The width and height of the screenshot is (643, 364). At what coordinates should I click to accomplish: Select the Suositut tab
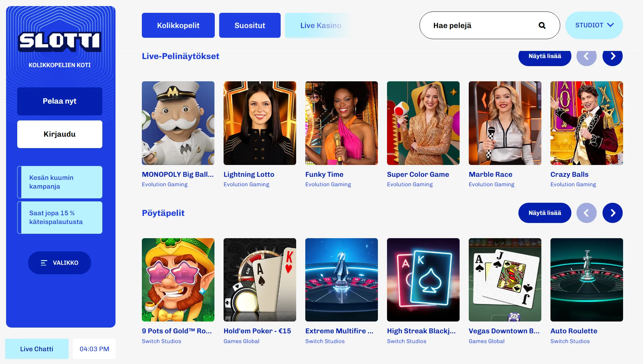(250, 25)
